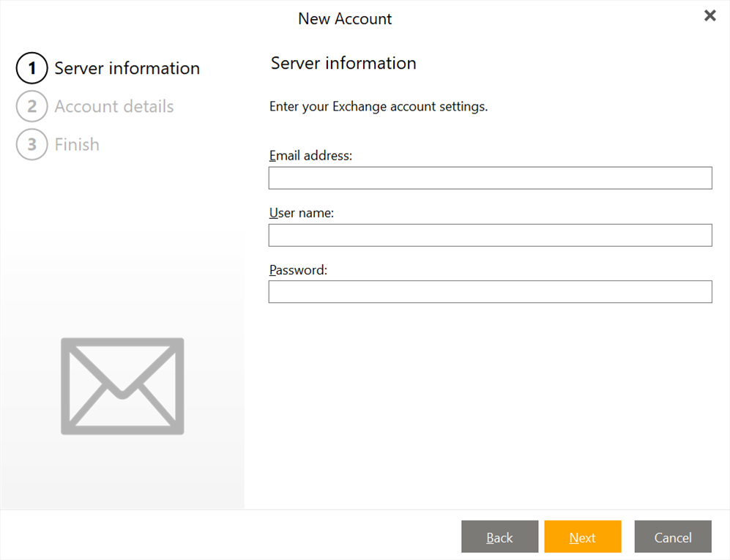Screen dimensions: 730x560
Task: Click the User name field label
Action: click(302, 213)
